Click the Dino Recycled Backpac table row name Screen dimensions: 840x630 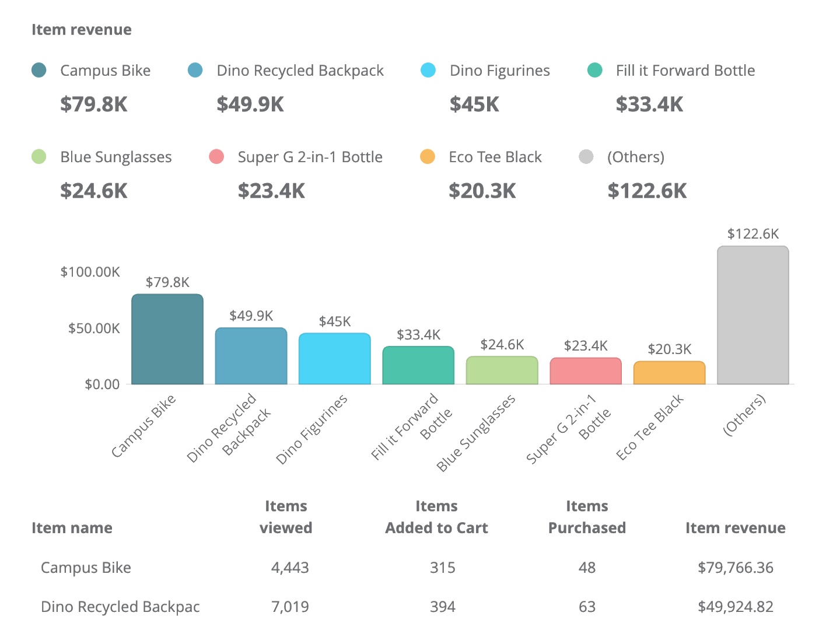tap(120, 607)
